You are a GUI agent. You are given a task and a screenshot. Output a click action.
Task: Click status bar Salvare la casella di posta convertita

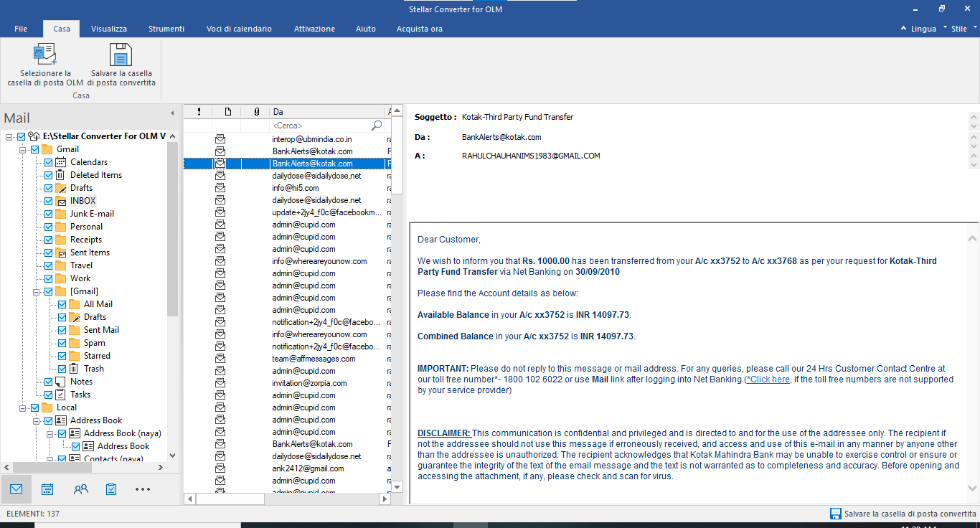click(903, 514)
